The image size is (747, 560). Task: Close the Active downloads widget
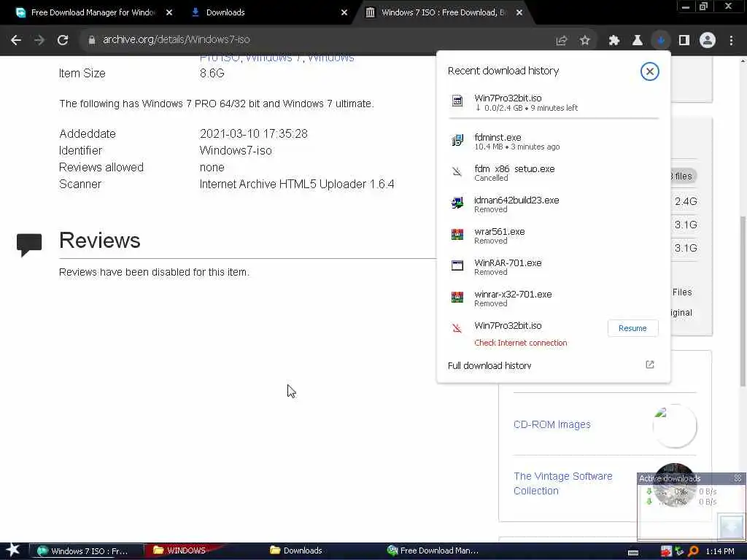738,478
